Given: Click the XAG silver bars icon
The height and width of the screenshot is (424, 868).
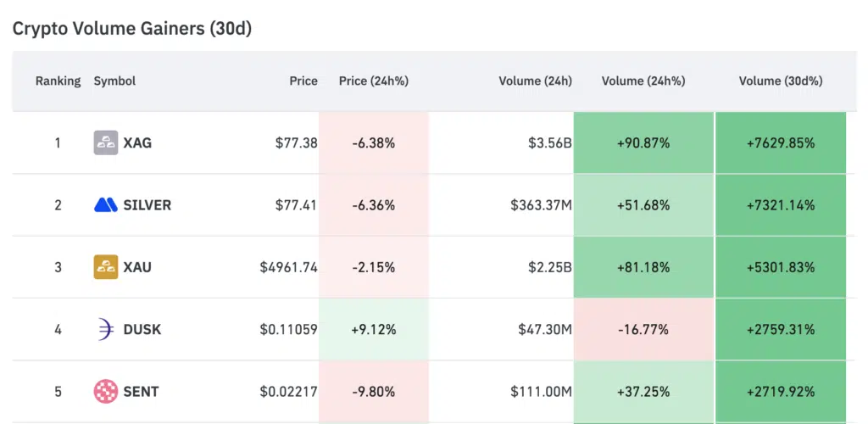Looking at the screenshot, I should coord(105,142).
